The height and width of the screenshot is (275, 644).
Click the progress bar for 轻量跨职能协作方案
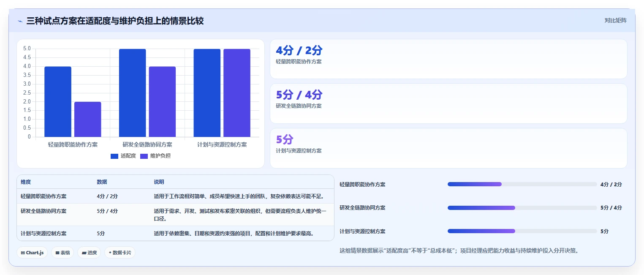522,184
